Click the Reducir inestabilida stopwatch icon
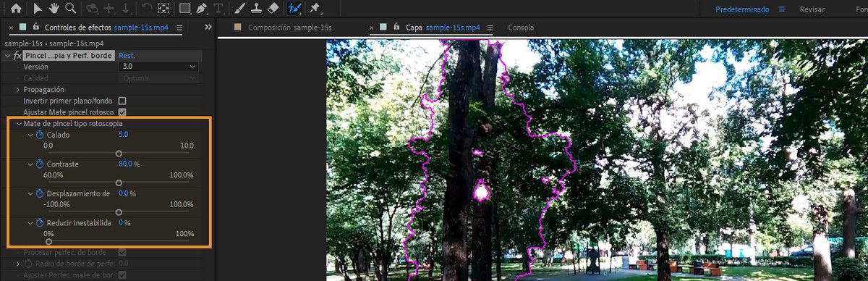The width and height of the screenshot is (868, 281). (40, 222)
